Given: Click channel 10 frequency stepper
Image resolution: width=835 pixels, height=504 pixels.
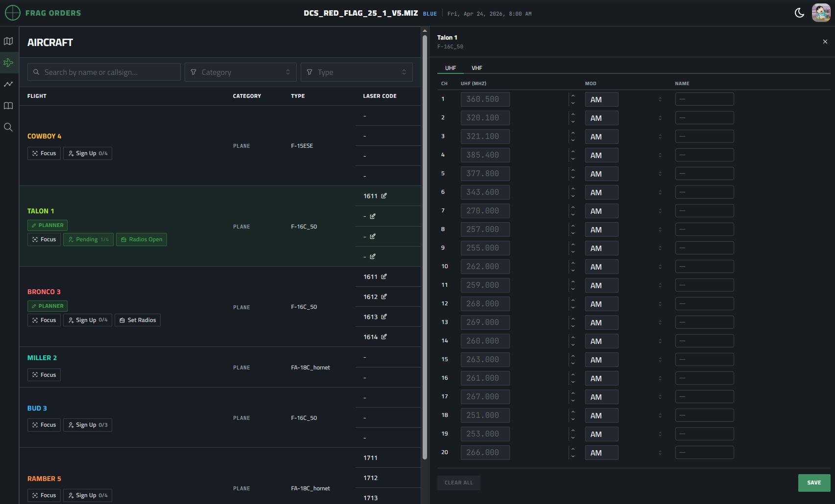Looking at the screenshot, I should tap(573, 267).
